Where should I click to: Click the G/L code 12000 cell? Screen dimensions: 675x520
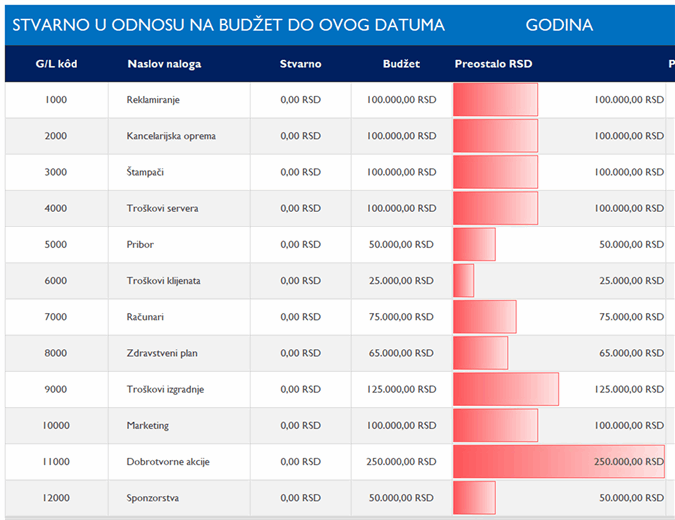click(56, 497)
